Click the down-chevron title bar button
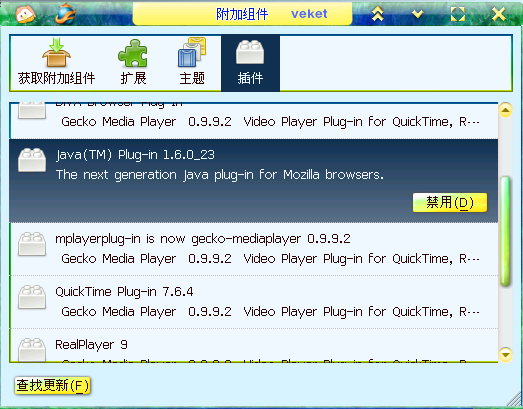This screenshot has width=523, height=409. pyautogui.click(x=418, y=14)
